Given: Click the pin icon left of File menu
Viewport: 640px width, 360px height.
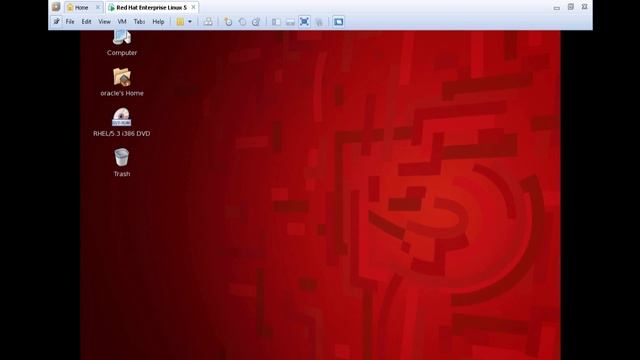Looking at the screenshot, I should [57, 21].
